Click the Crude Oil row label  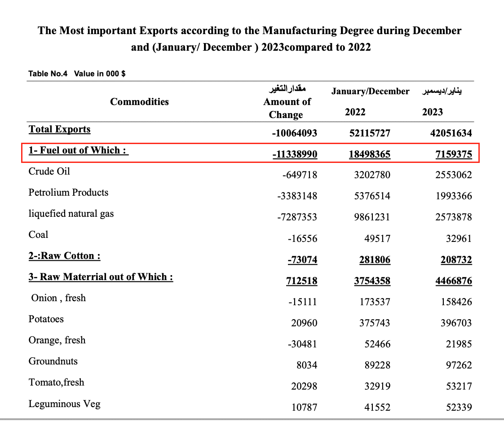coord(49,171)
